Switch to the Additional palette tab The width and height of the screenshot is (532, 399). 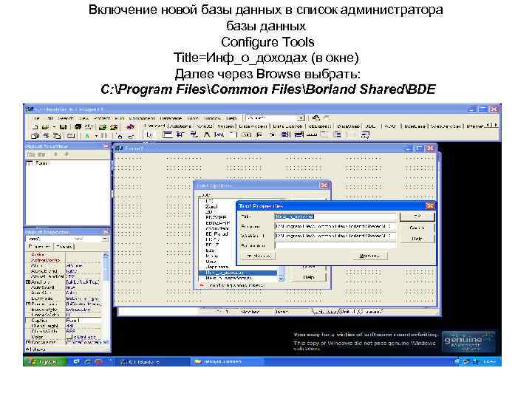point(181,126)
